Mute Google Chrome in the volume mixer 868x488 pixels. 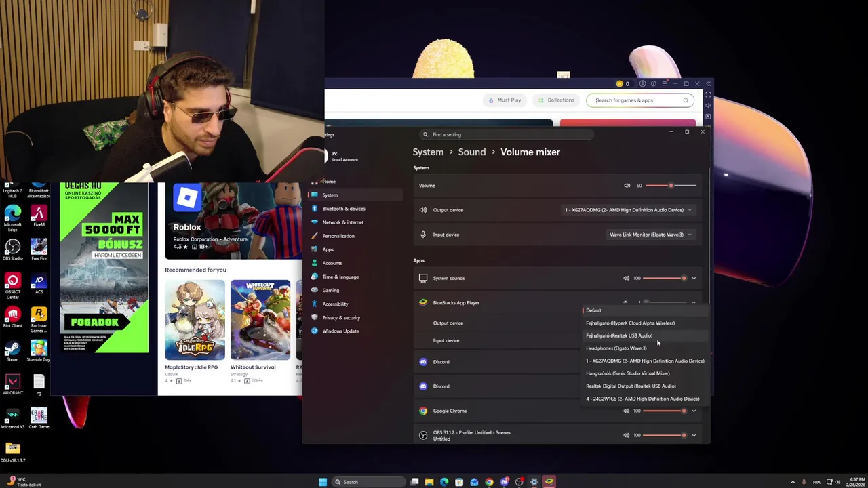pos(626,411)
